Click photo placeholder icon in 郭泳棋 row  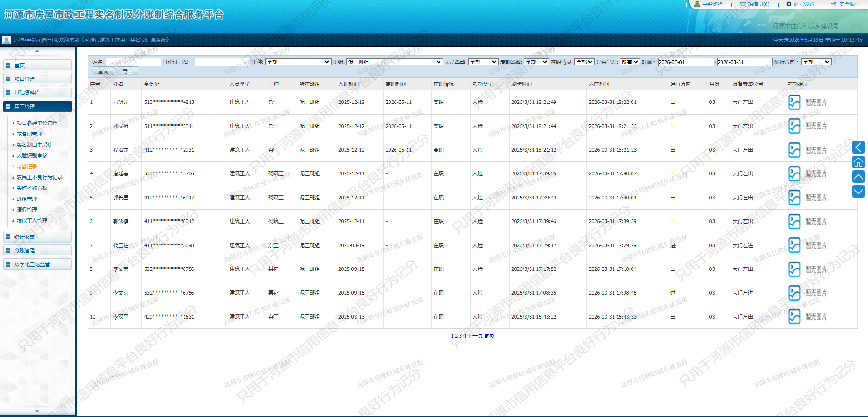click(794, 221)
